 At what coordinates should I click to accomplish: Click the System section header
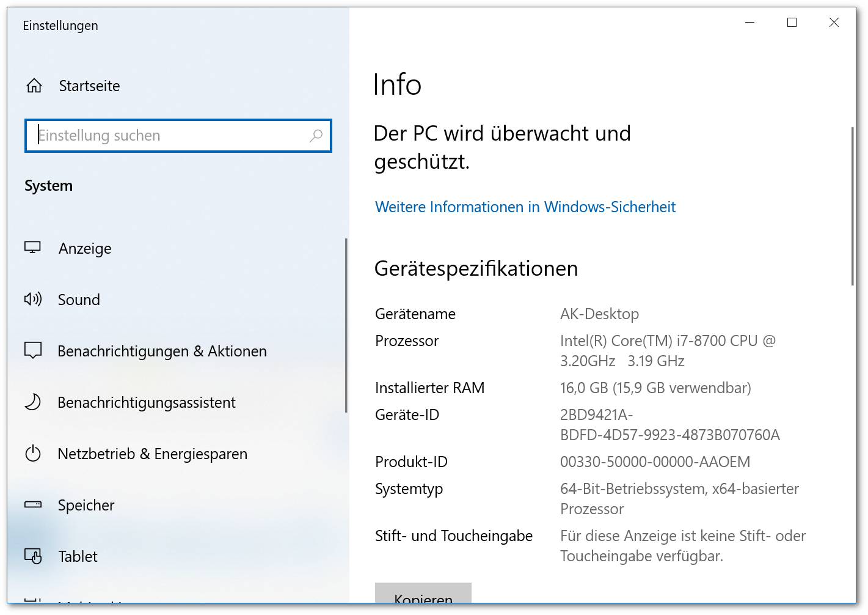(48, 186)
